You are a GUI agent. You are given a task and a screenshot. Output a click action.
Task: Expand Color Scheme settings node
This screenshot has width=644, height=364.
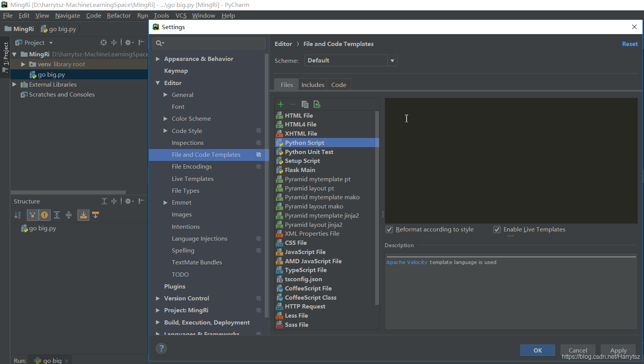[x=165, y=119]
